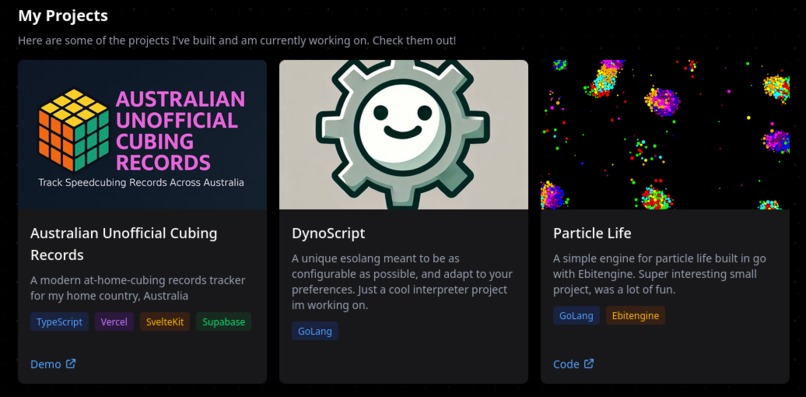Click the Supabase tag

tap(224, 322)
